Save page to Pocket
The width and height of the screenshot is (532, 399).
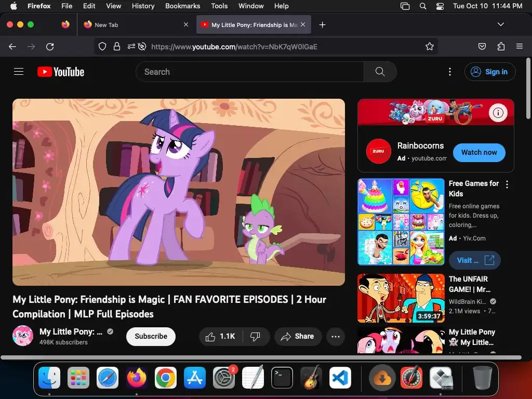click(482, 46)
